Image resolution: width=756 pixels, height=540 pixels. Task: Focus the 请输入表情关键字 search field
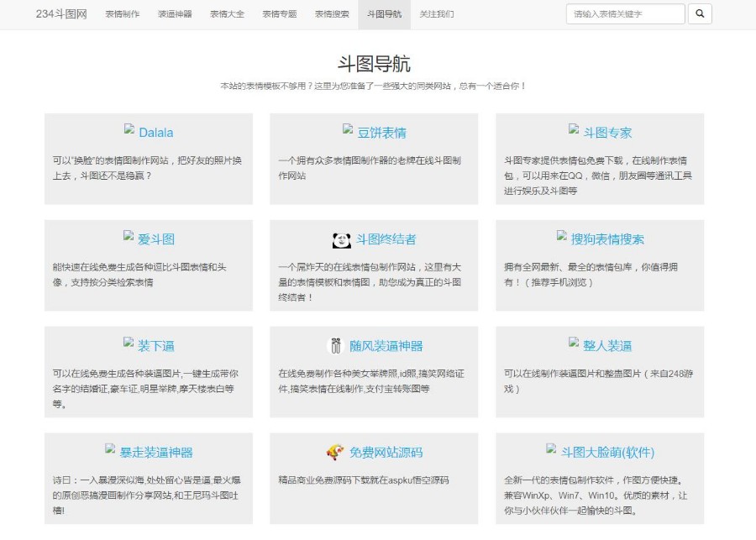tap(625, 13)
